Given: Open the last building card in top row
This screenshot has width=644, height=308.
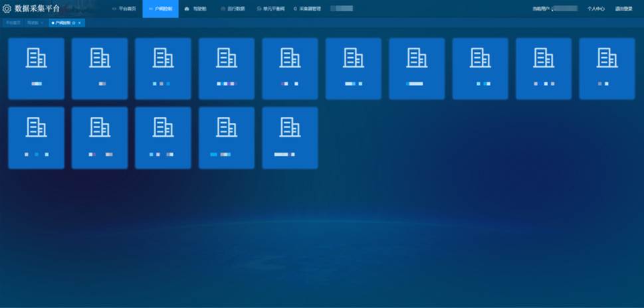Looking at the screenshot, I should click(x=607, y=68).
